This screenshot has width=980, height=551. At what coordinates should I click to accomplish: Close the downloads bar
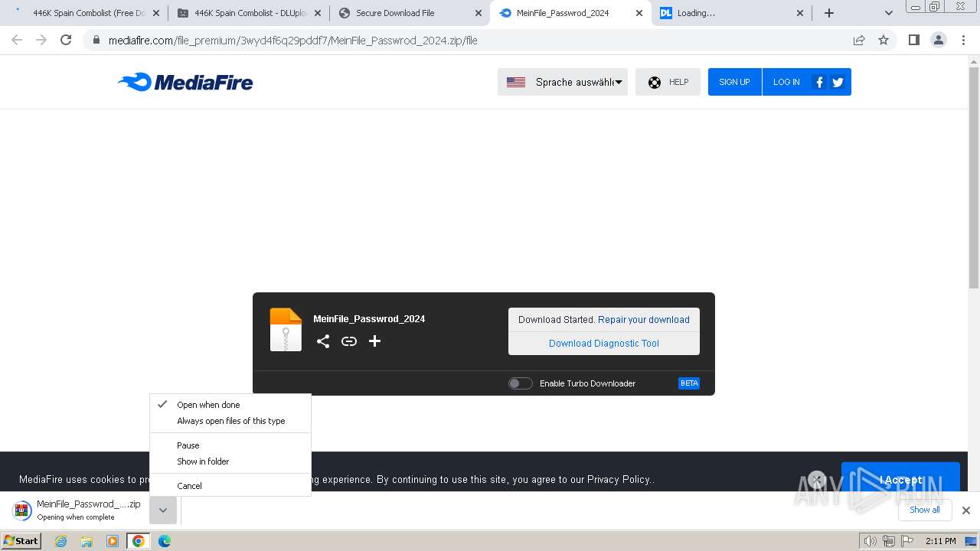966,510
